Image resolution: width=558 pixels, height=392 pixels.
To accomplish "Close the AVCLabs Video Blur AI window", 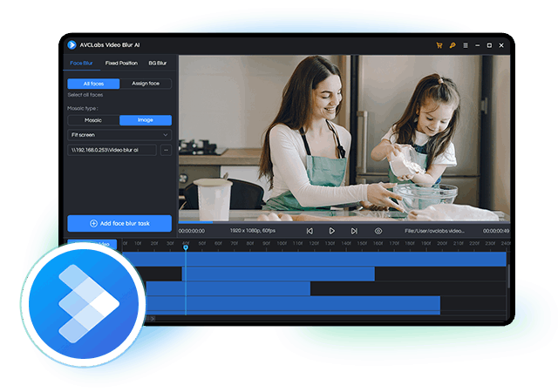I will (x=501, y=45).
